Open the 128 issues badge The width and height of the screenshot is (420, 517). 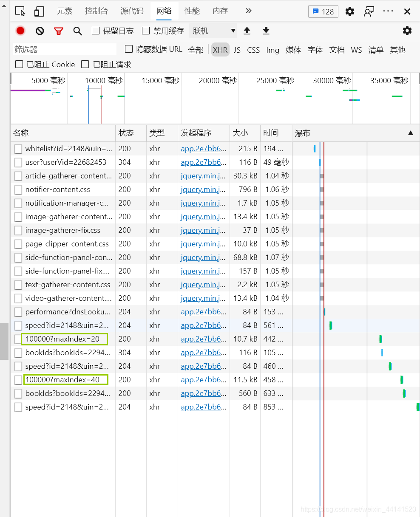tap(323, 11)
